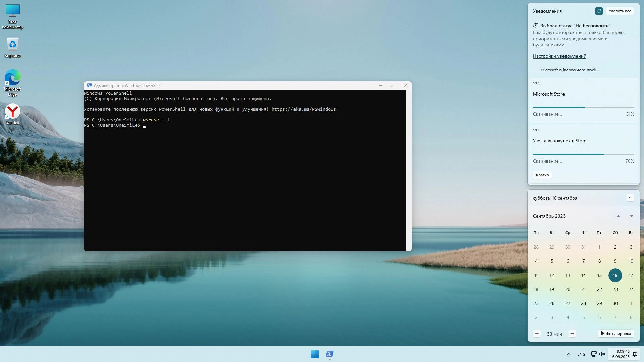Click the Удалить все notifications button
644x362 pixels.
click(x=620, y=11)
